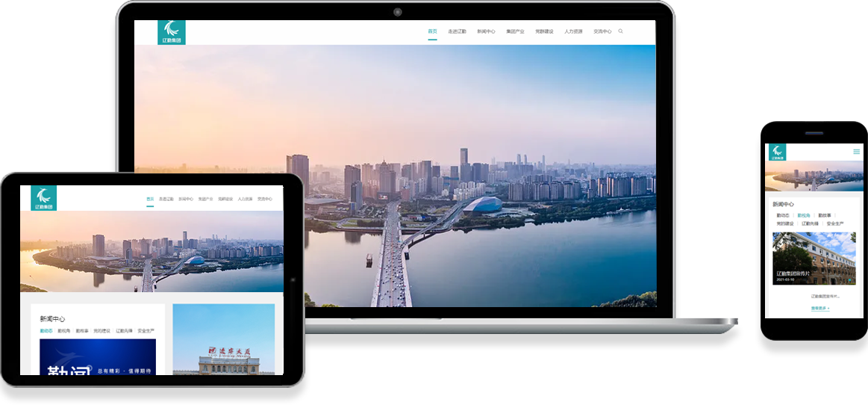Open 党群建设 in laptop navigation

tap(544, 31)
